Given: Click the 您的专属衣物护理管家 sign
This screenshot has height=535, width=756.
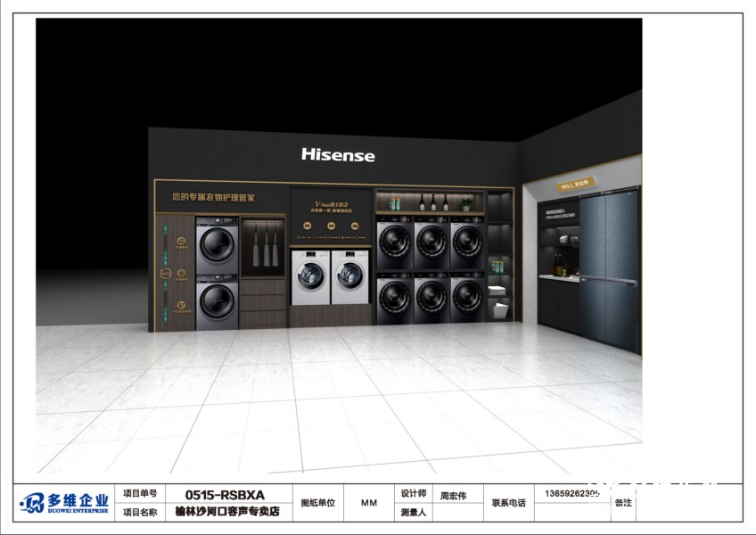Looking at the screenshot, I should tap(214, 197).
